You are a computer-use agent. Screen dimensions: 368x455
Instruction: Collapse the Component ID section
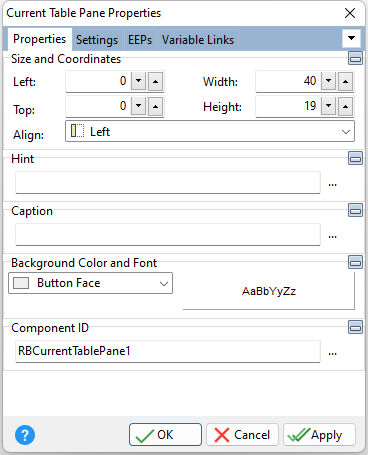[355, 327]
